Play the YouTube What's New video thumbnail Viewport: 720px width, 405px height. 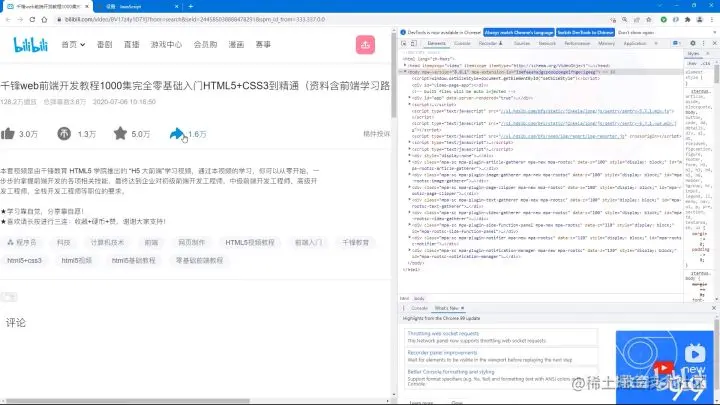pos(664,367)
